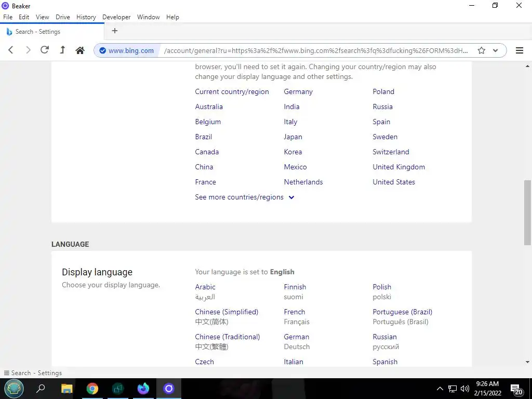Image resolution: width=532 pixels, height=399 pixels.
Task: Set display language to Arabic
Action: pos(205,287)
